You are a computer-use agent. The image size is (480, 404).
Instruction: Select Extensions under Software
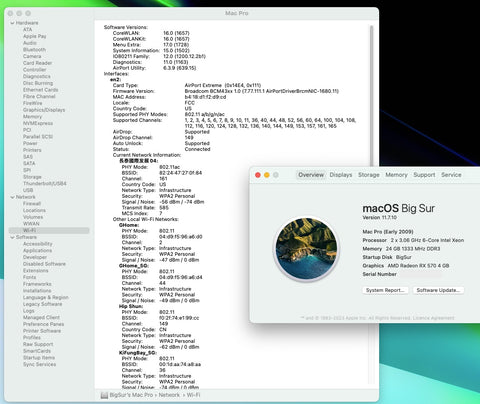point(35,270)
